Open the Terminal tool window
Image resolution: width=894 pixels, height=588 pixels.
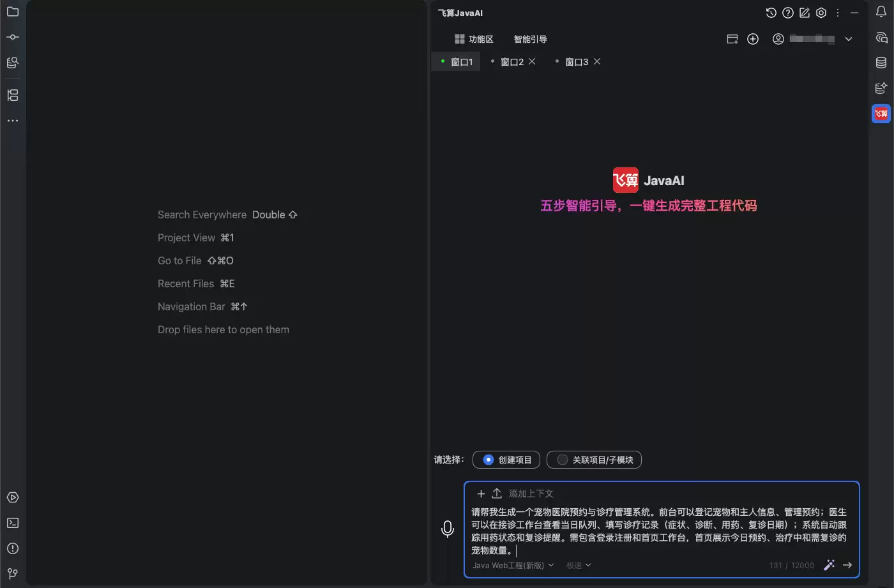(x=13, y=523)
